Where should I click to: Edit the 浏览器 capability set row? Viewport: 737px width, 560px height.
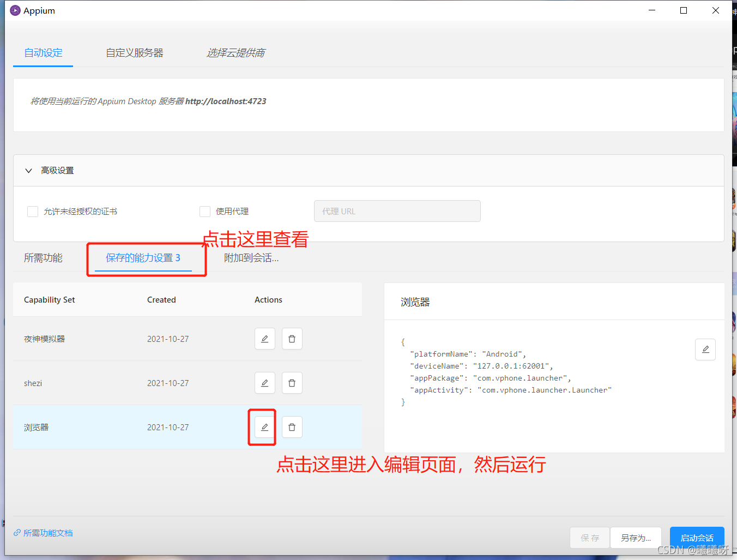click(265, 427)
